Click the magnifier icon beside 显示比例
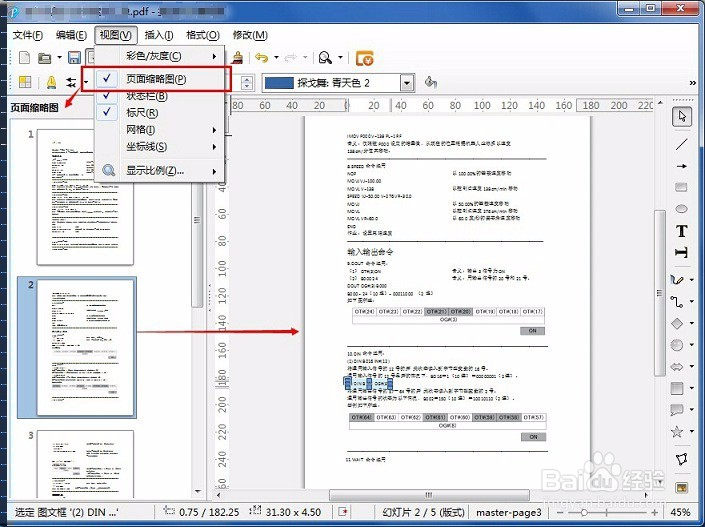705x527 pixels. coord(108,170)
